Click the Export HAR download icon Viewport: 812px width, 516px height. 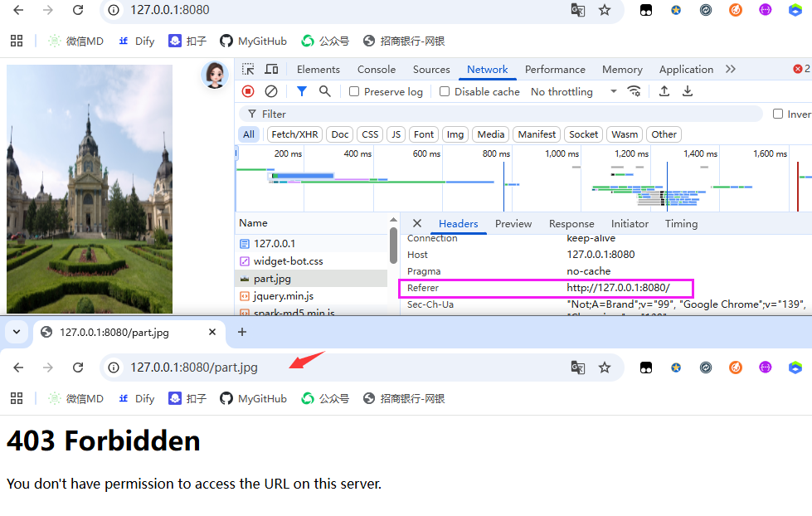click(688, 92)
